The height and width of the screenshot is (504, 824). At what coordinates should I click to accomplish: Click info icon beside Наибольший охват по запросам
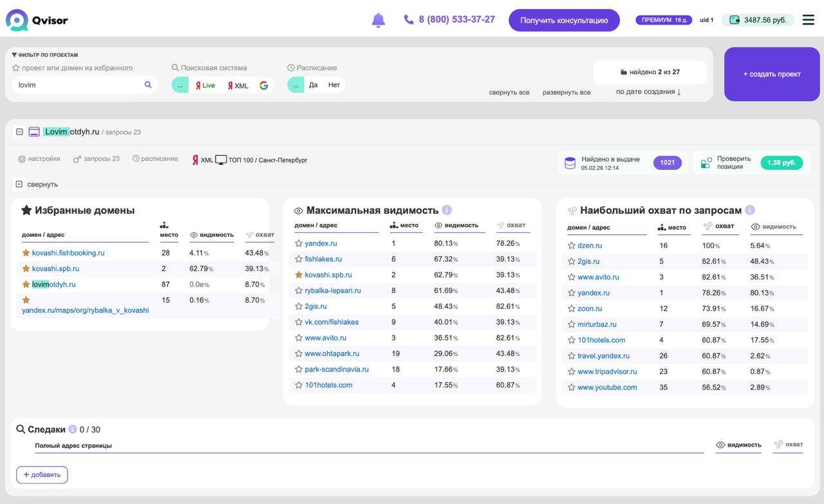coord(750,210)
